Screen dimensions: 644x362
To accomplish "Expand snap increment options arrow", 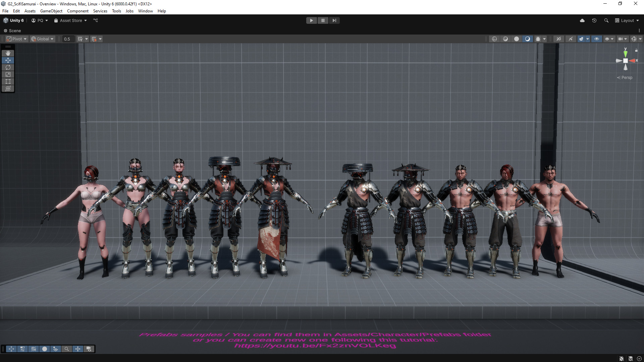I will 100,39.
